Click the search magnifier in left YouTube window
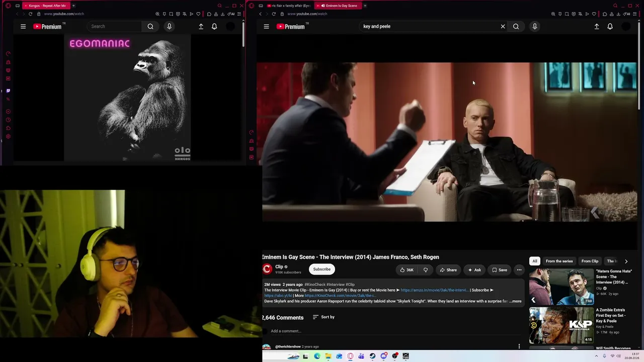This screenshot has width=644, height=362. pyautogui.click(x=150, y=27)
